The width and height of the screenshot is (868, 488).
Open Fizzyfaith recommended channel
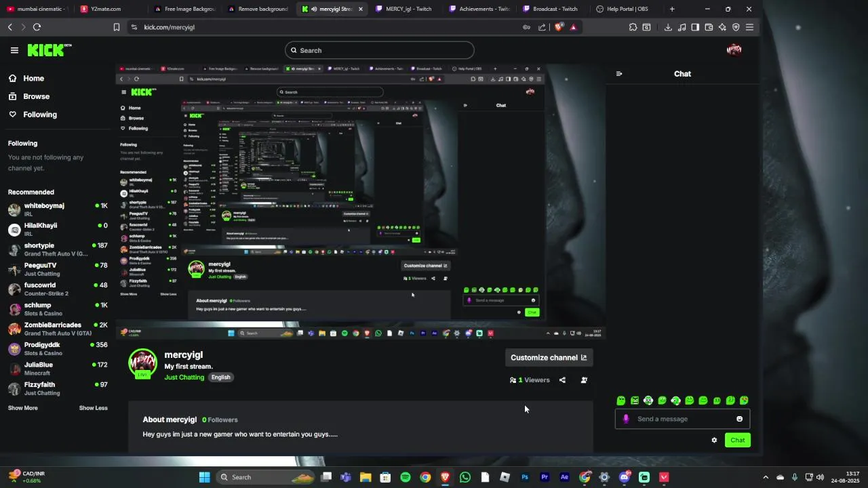[x=58, y=388]
